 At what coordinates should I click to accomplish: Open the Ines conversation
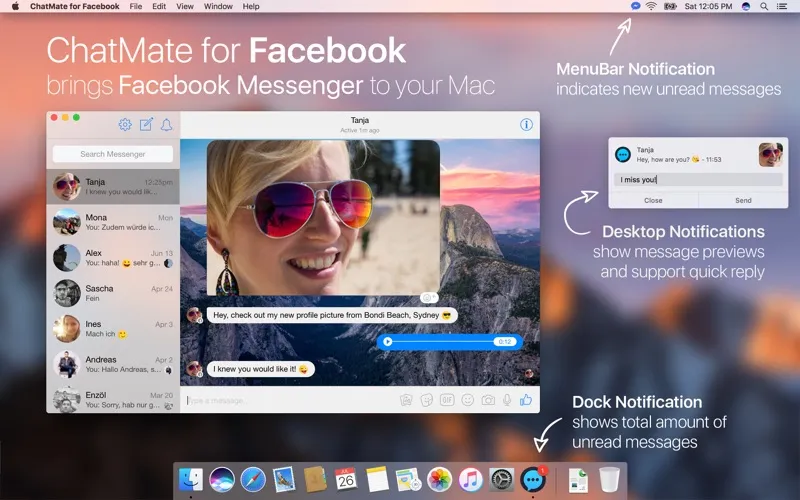click(x=113, y=329)
